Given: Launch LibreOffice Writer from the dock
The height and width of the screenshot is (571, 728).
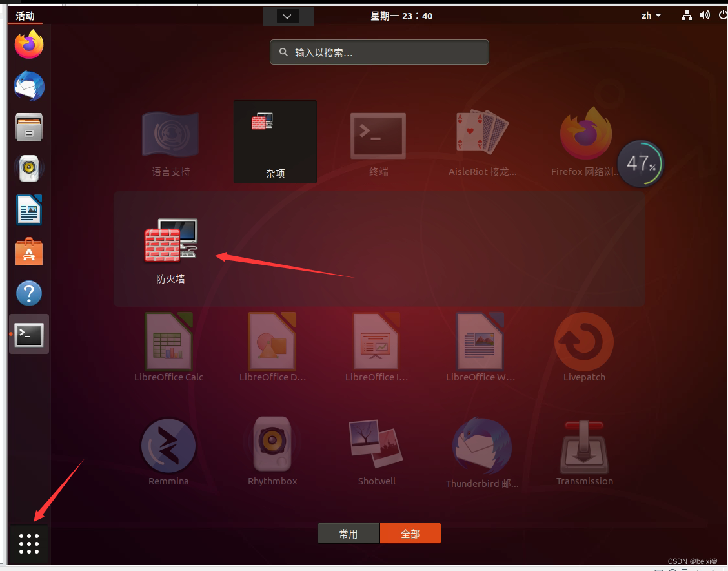Looking at the screenshot, I should click(x=29, y=209).
